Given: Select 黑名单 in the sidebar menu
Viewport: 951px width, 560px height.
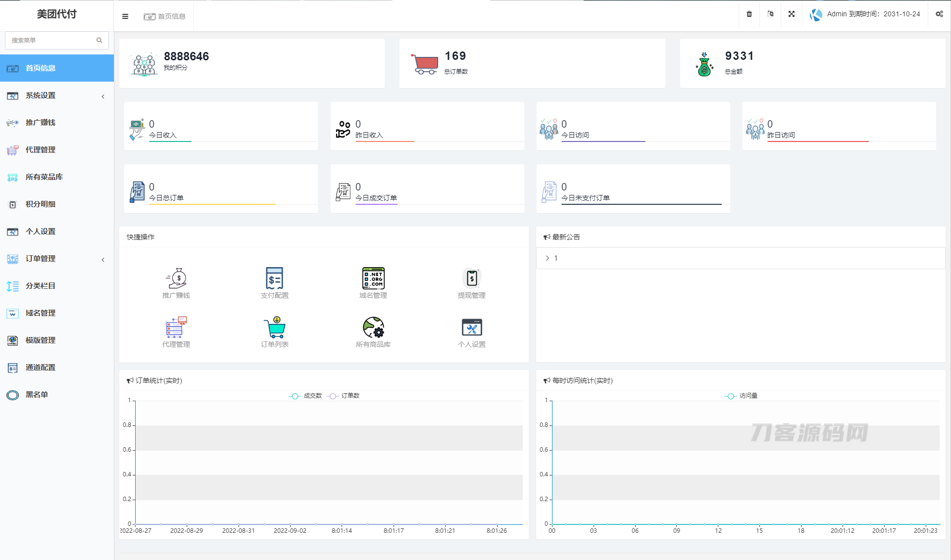Looking at the screenshot, I should pos(37,395).
